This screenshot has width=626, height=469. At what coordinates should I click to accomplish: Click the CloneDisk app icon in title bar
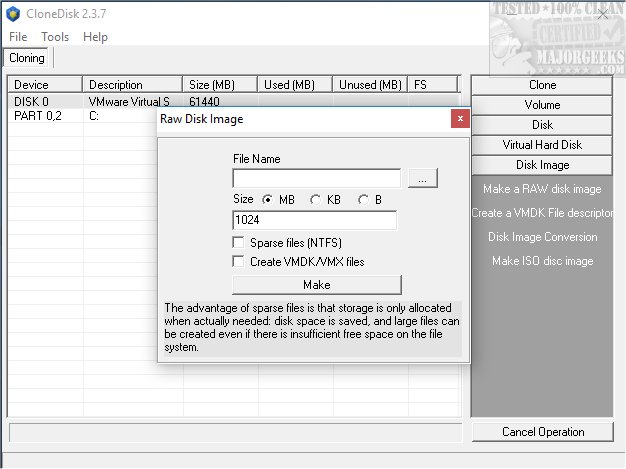point(13,14)
